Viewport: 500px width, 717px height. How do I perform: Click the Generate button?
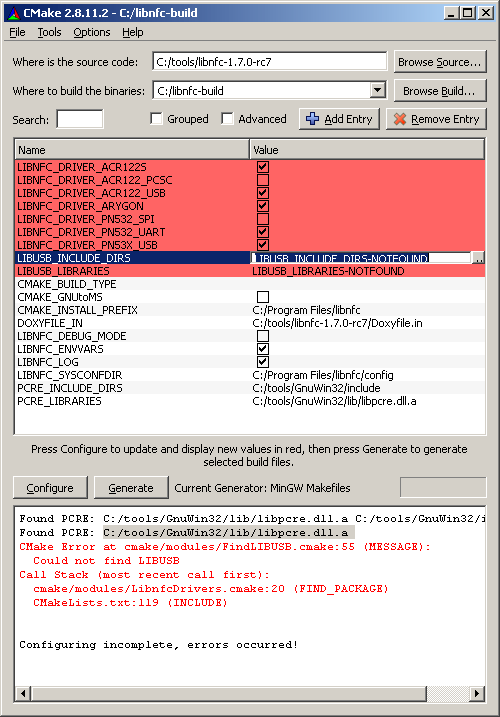[131, 488]
